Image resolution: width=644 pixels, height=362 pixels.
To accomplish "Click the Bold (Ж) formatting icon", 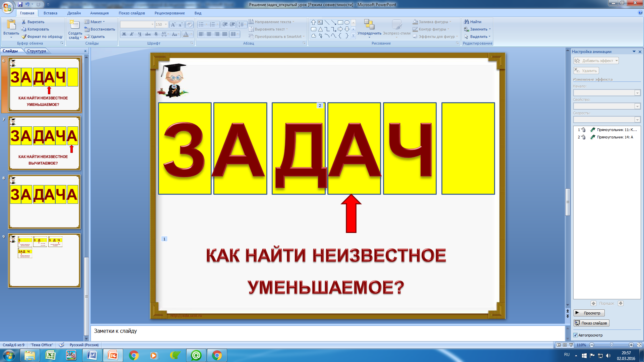I will [x=124, y=34].
